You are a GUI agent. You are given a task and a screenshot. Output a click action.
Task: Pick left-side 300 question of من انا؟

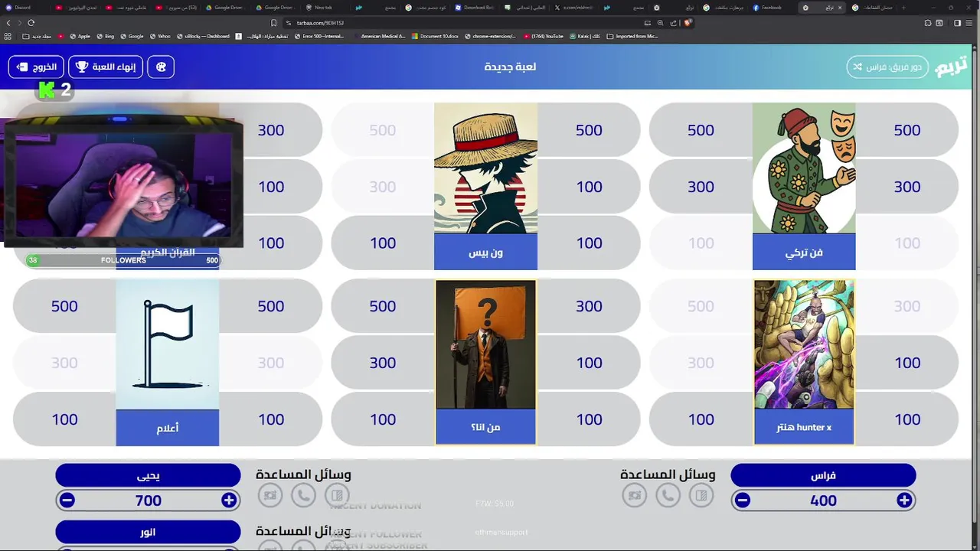[x=383, y=363]
